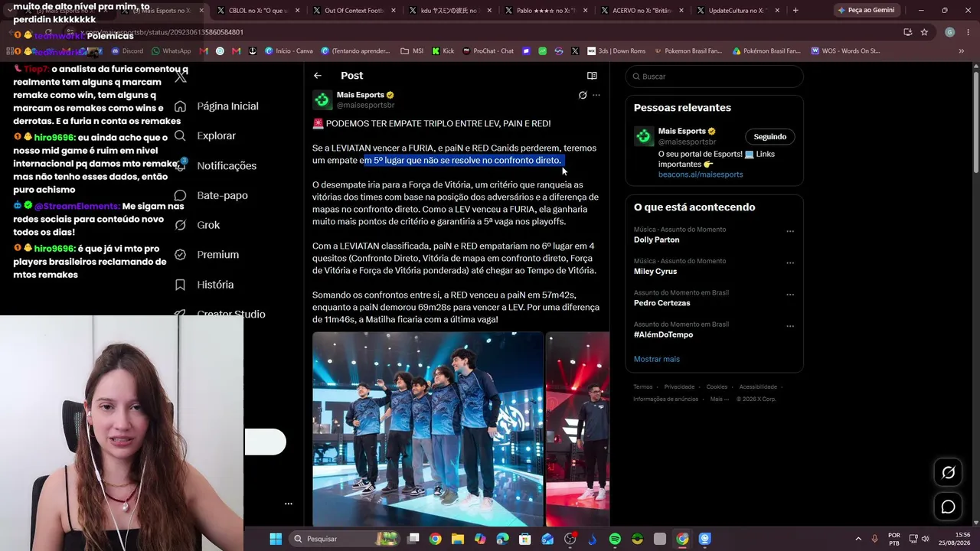Open Spotify from the taskbar
Image resolution: width=980 pixels, height=551 pixels.
click(x=615, y=539)
